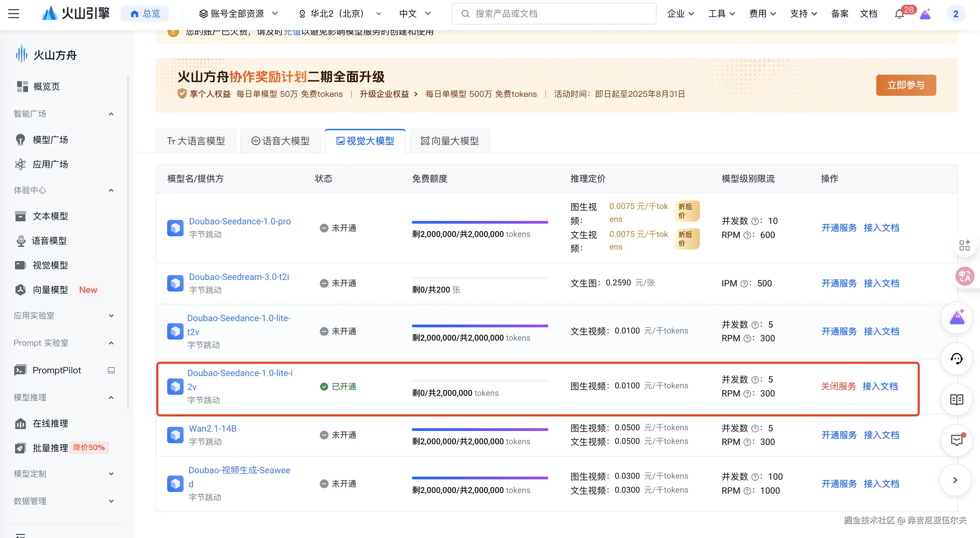980x538 pixels.
Task: Open the customer service headset icon
Action: (x=956, y=359)
